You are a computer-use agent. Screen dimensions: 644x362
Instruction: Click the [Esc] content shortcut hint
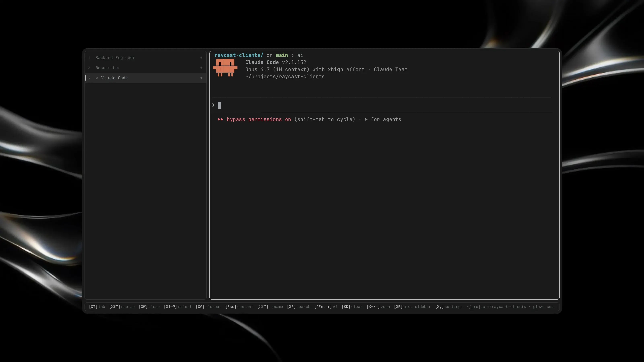tap(239, 307)
